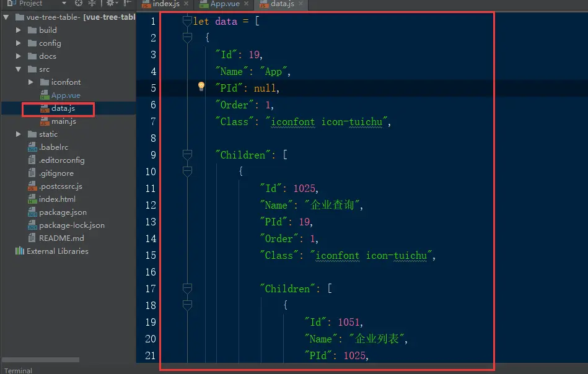Switch to the index.js tab
This screenshot has width=588, height=374.
click(x=166, y=4)
